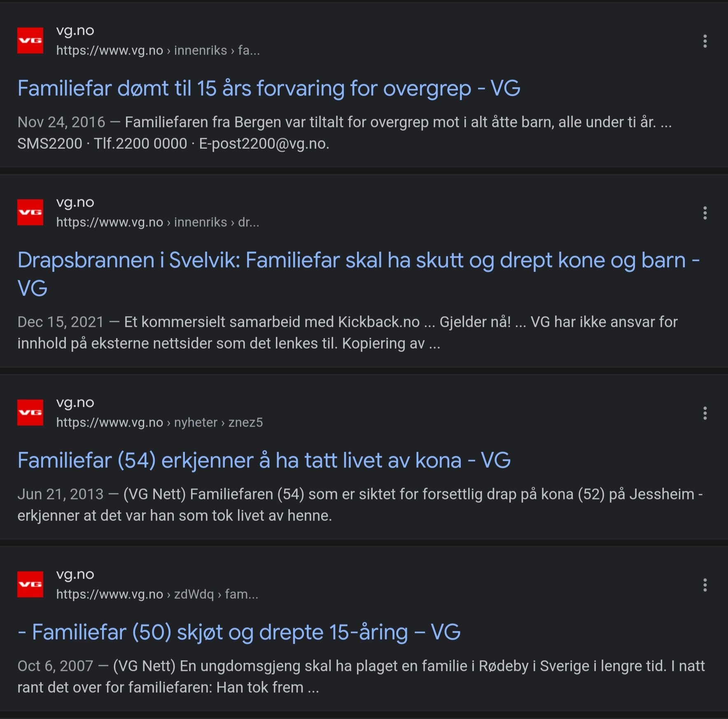The height and width of the screenshot is (719, 728).
Task: Open more options for the 15 års forvaring result
Action: (705, 41)
